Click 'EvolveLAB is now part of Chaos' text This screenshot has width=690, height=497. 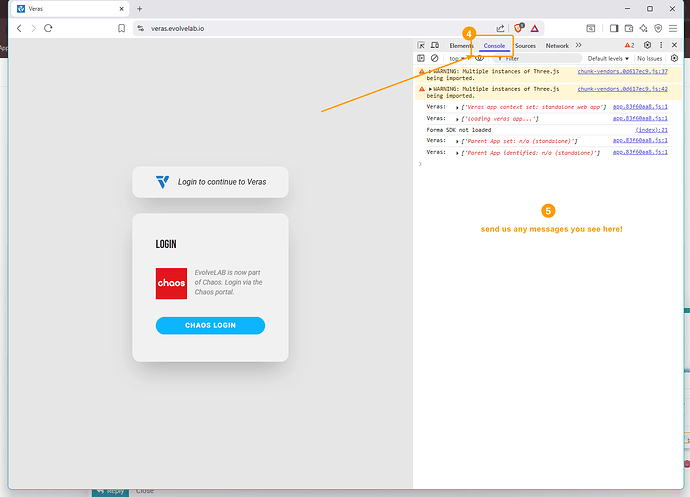pos(228,282)
